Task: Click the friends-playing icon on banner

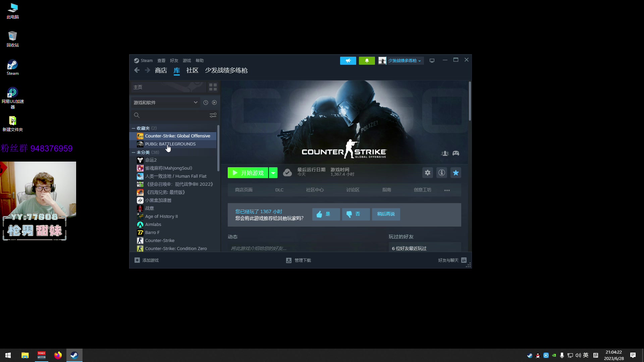Action: [x=445, y=153]
